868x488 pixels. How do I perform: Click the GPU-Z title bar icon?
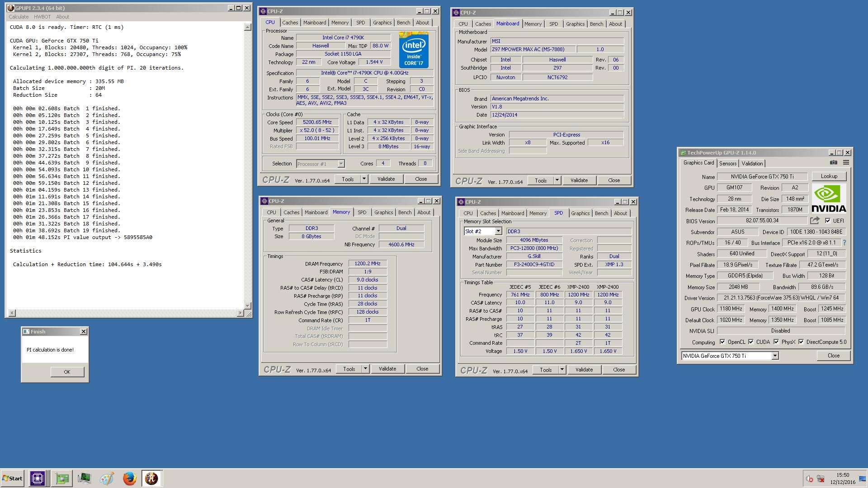tap(684, 153)
